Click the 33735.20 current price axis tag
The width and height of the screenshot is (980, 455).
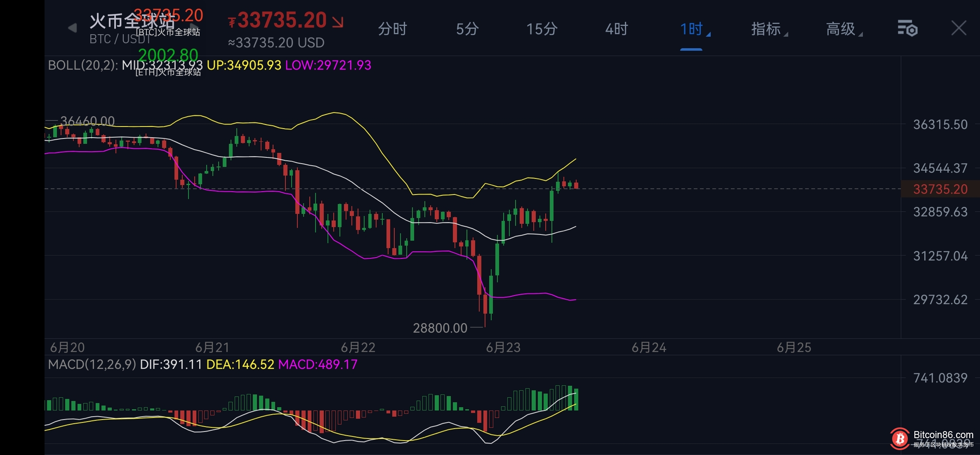940,189
